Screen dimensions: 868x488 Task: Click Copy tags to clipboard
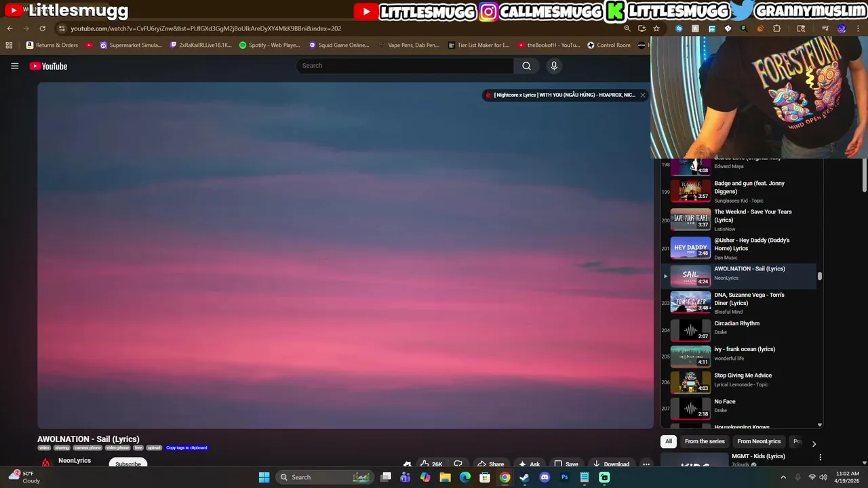point(186,448)
